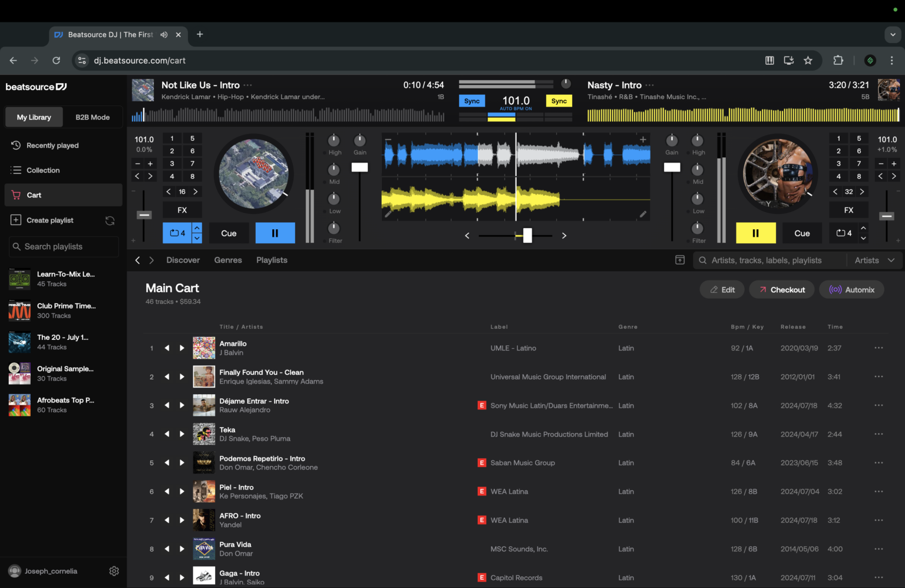Open the Artists search filter dropdown
Image resolution: width=905 pixels, height=588 pixels.
click(x=874, y=260)
